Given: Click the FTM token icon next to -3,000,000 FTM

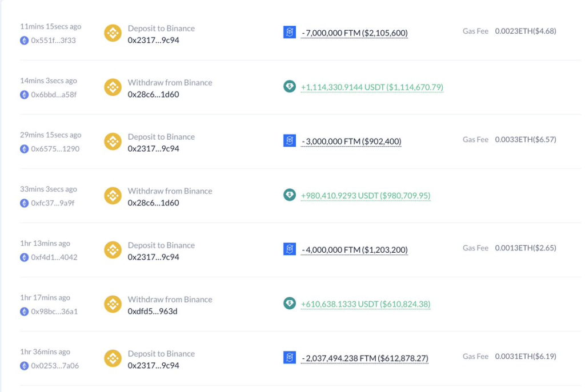Looking at the screenshot, I should 290,140.
